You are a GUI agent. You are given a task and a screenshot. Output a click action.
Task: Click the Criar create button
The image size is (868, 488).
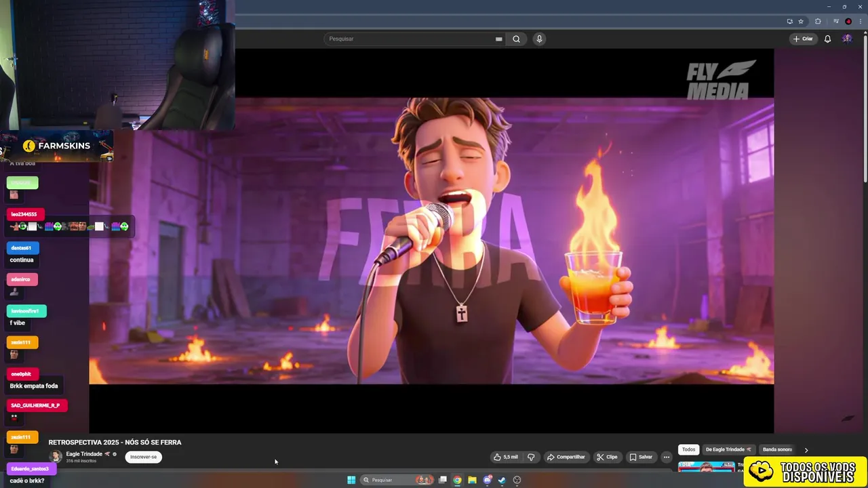[x=803, y=39]
